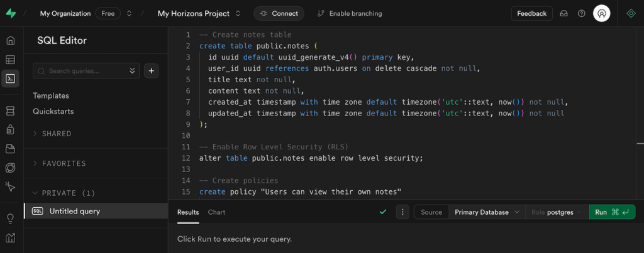The width and height of the screenshot is (644, 253).
Task: Open Storage via the folder icon
Action: coord(10,149)
